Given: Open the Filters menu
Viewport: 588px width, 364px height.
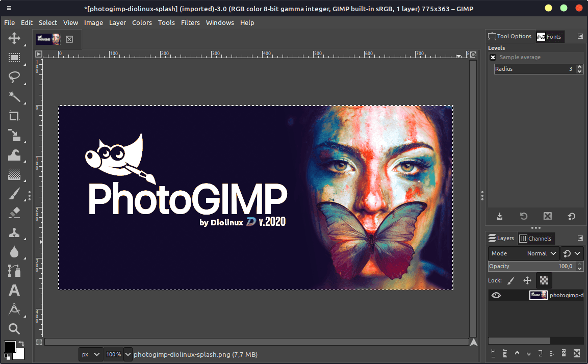Looking at the screenshot, I should pyautogui.click(x=191, y=22).
